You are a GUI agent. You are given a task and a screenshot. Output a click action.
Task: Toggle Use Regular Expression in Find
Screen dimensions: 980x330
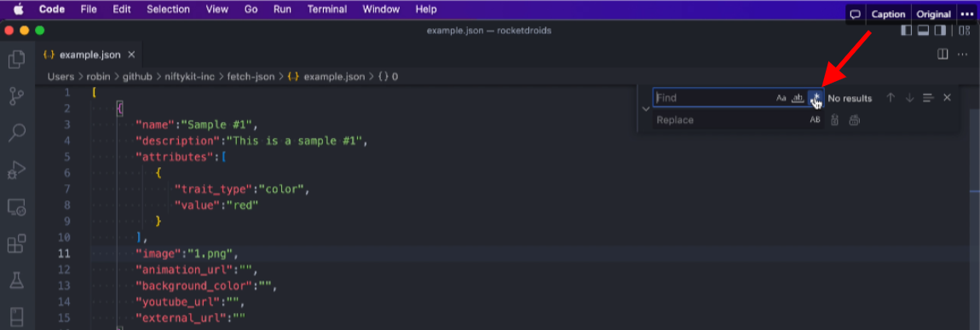point(815,97)
